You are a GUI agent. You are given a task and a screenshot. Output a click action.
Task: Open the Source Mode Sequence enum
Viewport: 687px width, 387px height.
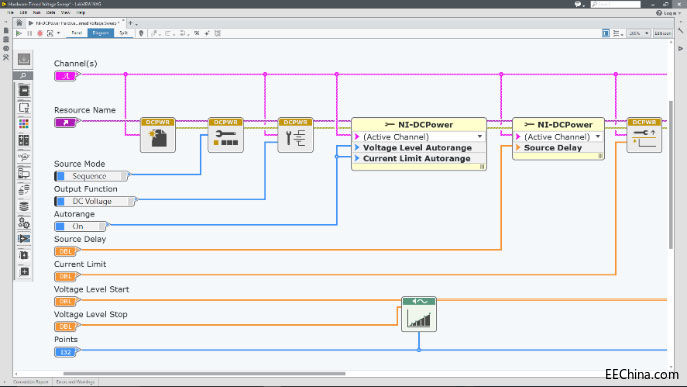(x=92, y=176)
